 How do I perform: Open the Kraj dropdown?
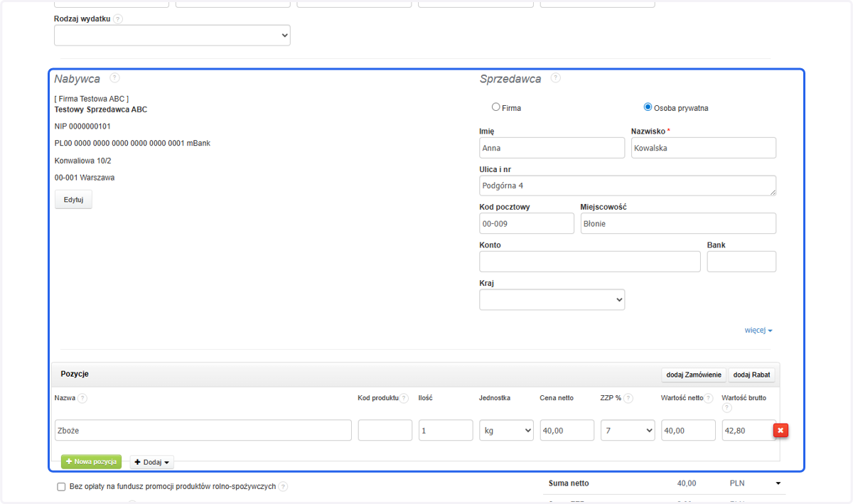[552, 300]
